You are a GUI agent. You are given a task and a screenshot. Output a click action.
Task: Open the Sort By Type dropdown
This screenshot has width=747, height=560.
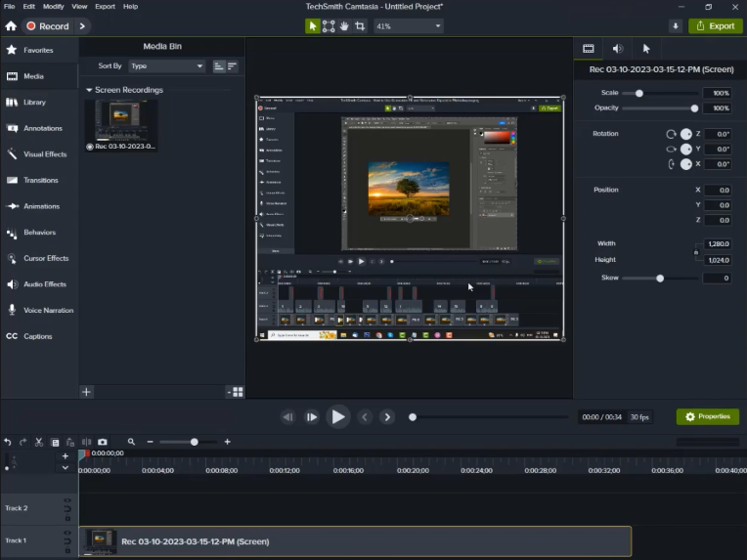[x=167, y=66]
